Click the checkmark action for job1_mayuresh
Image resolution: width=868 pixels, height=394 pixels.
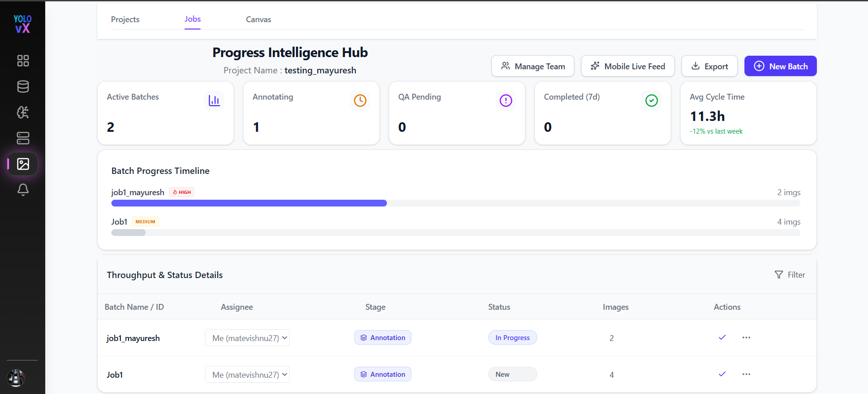(722, 337)
